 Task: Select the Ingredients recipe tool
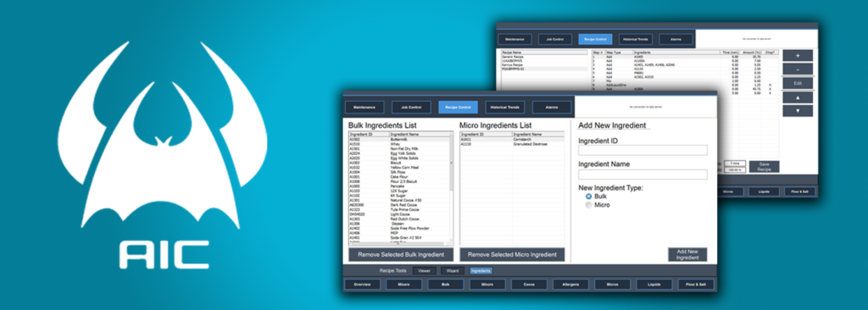481,271
